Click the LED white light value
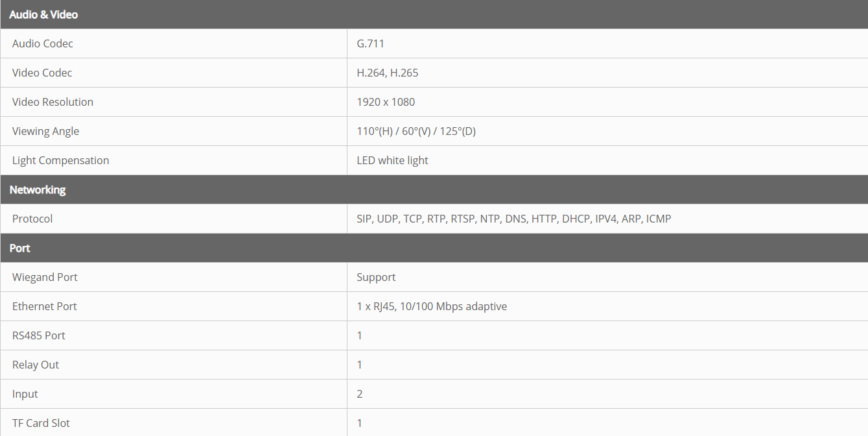 tap(392, 160)
